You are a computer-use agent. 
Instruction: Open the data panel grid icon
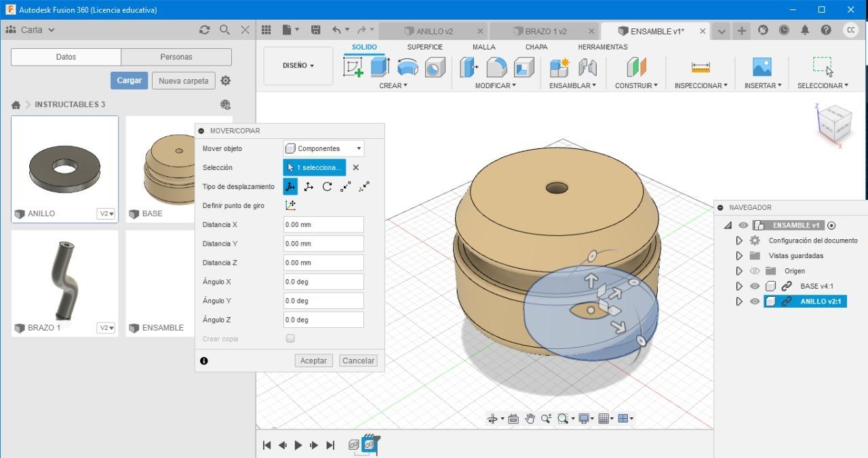(x=267, y=30)
